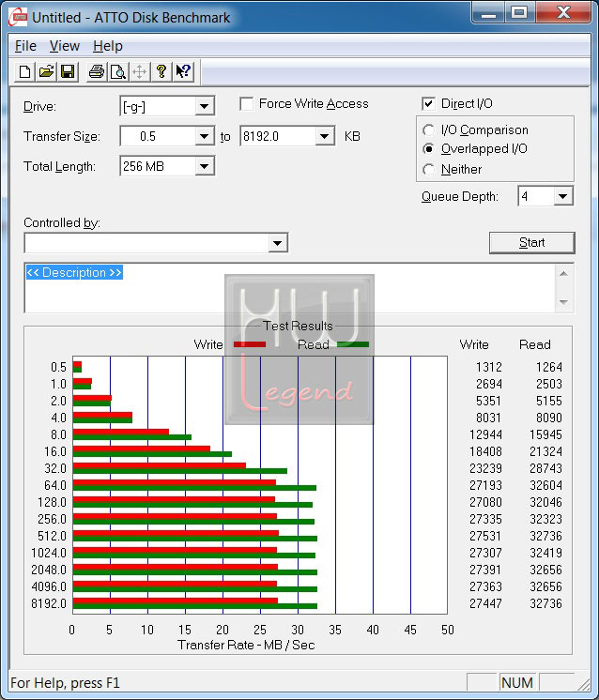Click the read value 1264
The width and height of the screenshot is (599, 700).
(x=549, y=367)
